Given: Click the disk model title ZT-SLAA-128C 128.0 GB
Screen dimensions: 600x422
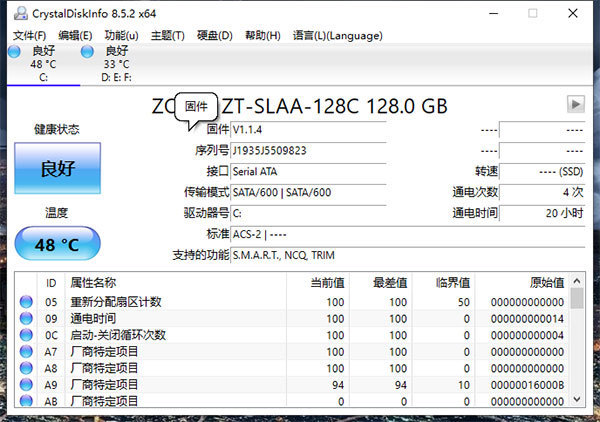Looking at the screenshot, I should coord(334,106).
